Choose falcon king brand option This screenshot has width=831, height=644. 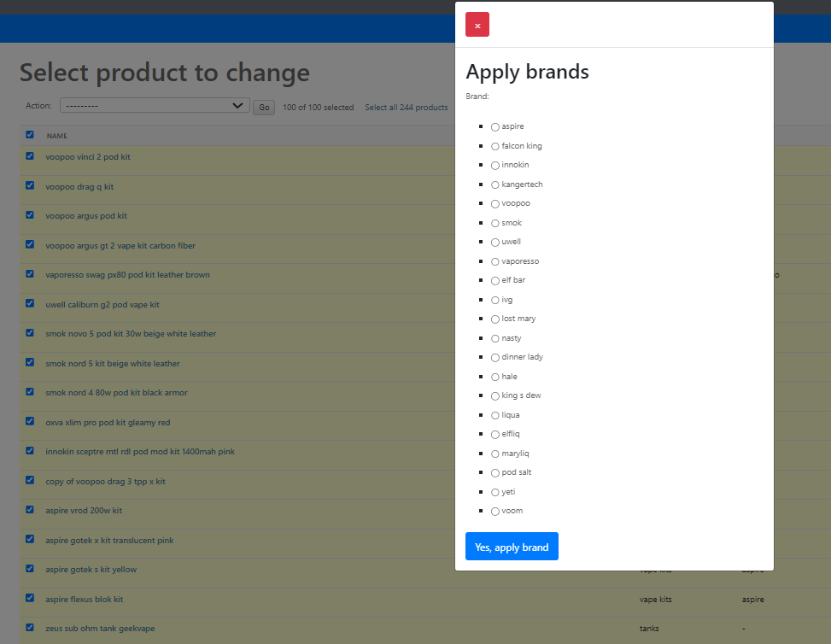click(x=495, y=146)
